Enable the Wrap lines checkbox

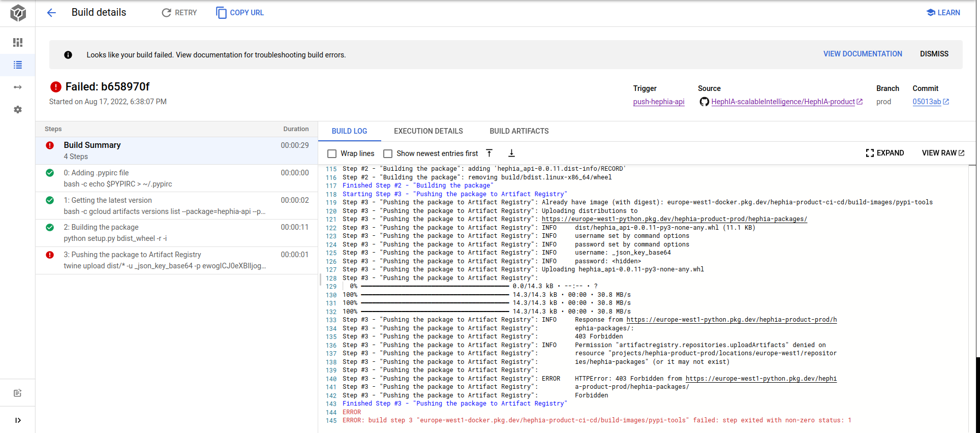332,153
